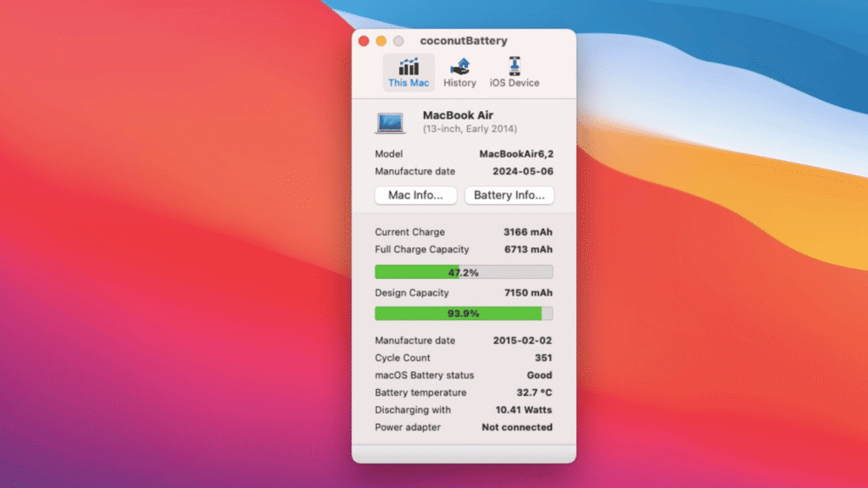Close the coconutBattery window
868x488 pixels.
[364, 41]
